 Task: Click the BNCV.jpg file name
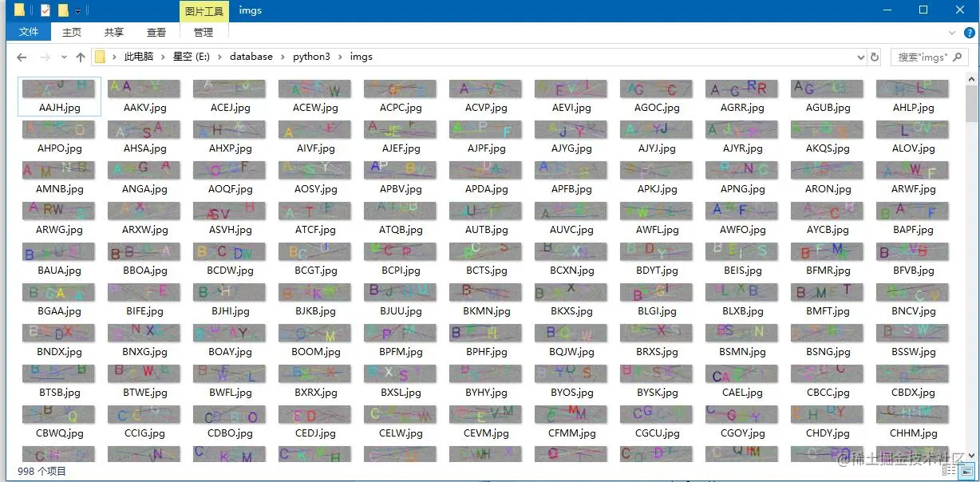click(913, 311)
